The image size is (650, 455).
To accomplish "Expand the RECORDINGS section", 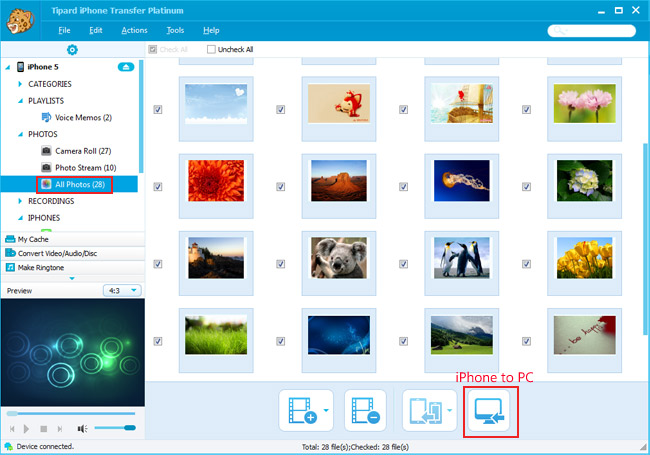I will [x=20, y=201].
